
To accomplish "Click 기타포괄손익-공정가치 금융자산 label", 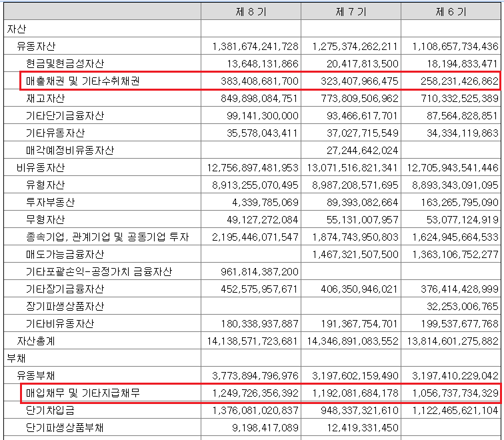I will click(x=99, y=272).
